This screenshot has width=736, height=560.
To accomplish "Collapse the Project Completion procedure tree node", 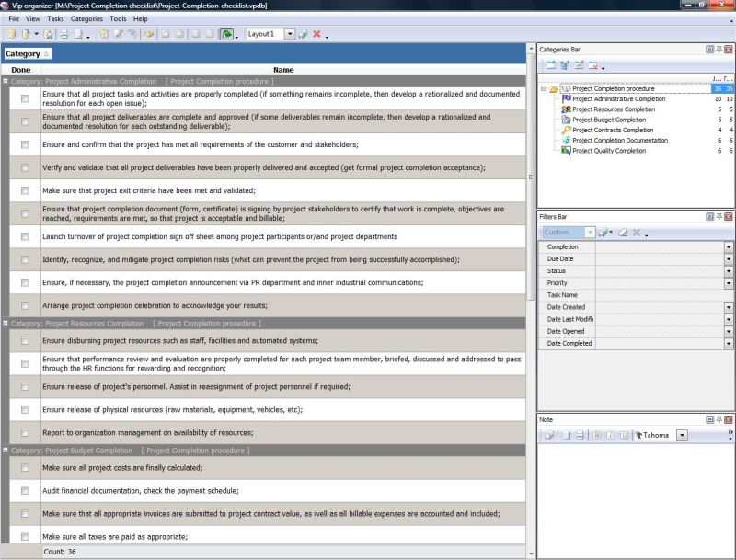I will tap(544, 88).
